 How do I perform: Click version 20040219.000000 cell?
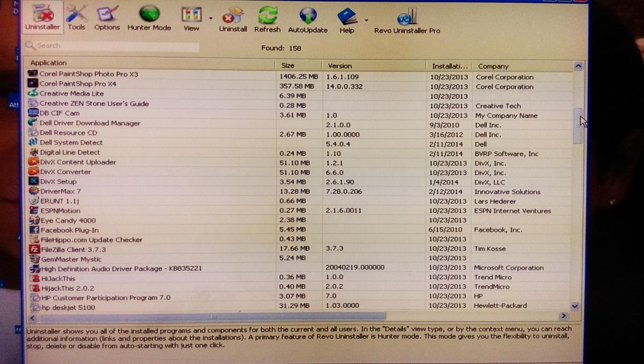pos(355,267)
